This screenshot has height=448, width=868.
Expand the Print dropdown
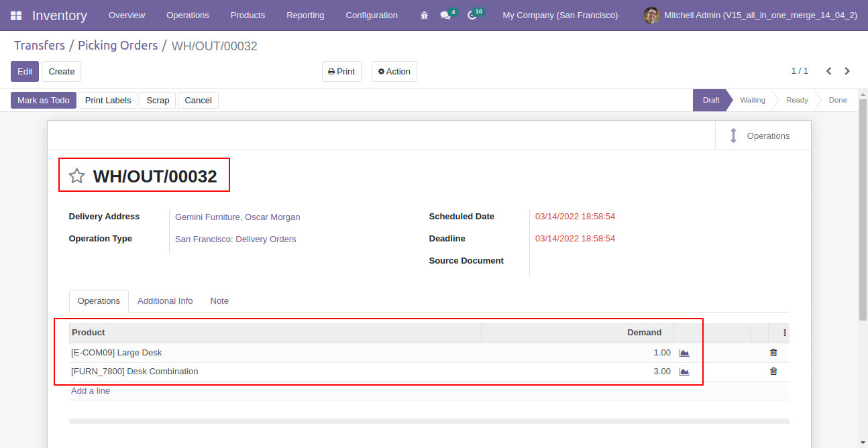tap(341, 72)
